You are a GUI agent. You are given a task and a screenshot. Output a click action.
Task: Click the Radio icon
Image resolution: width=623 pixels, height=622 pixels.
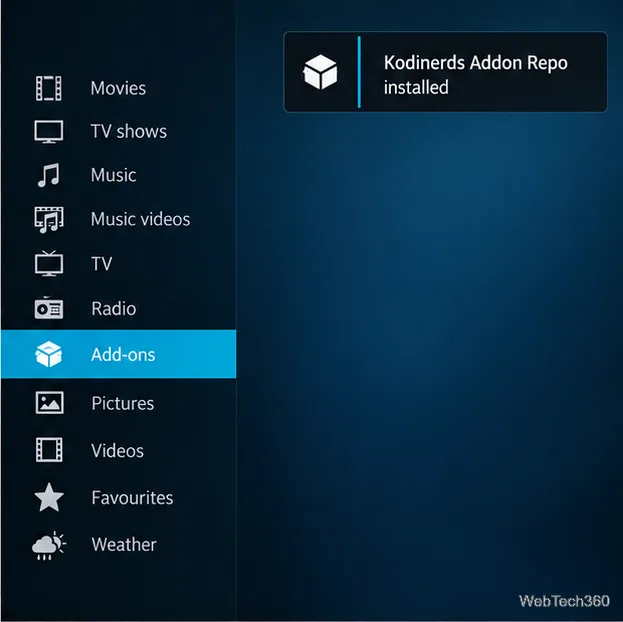[48, 308]
